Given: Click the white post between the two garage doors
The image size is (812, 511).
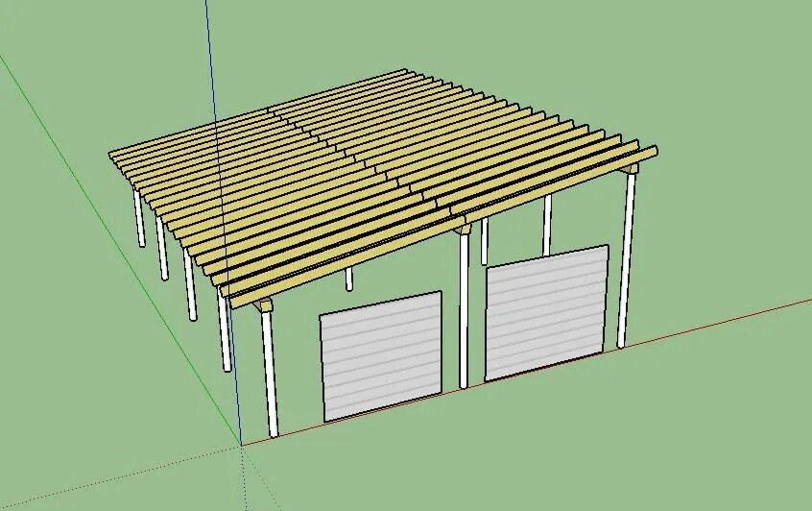Looking at the screenshot, I should coord(464,310).
